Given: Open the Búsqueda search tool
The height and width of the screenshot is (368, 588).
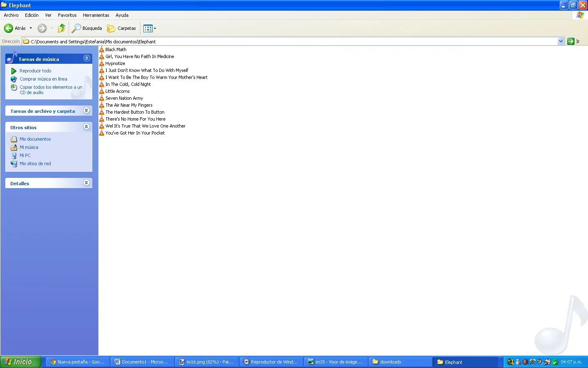Looking at the screenshot, I should click(87, 28).
